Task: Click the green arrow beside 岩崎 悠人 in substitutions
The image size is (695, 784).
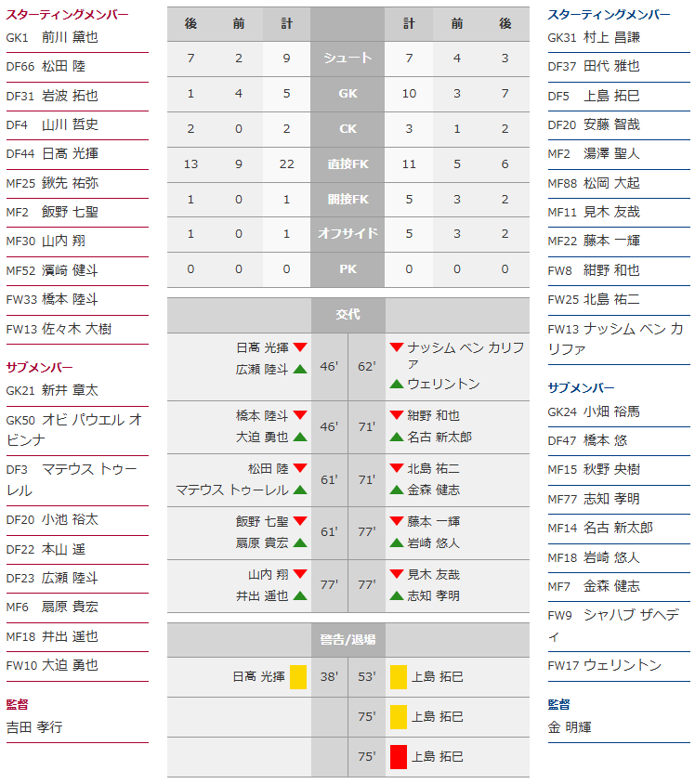Action: click(x=397, y=542)
